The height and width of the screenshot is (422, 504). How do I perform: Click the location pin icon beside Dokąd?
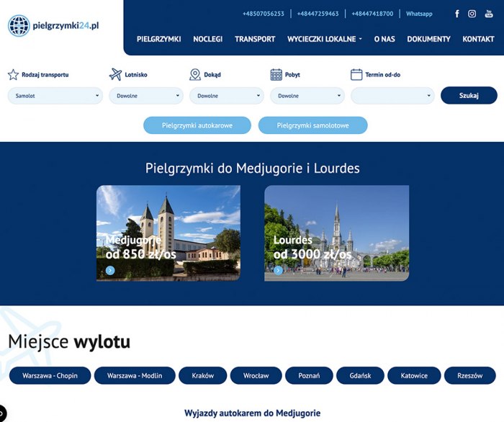click(195, 74)
